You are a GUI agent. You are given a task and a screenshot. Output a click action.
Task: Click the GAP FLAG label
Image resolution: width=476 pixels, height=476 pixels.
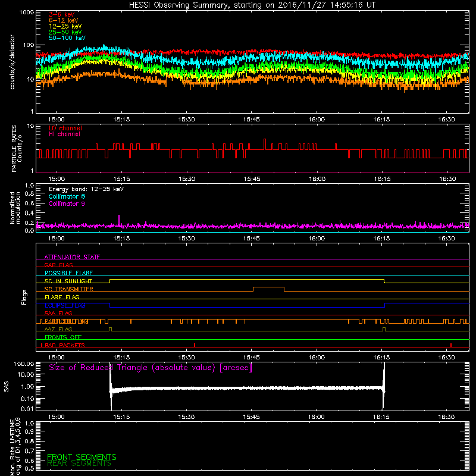click(58, 265)
